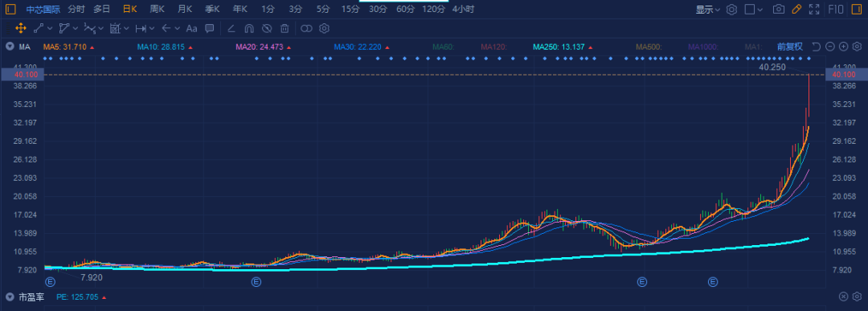Expand measurement tool dropdown arrow
The height and width of the screenshot is (311, 868).
pos(127,28)
